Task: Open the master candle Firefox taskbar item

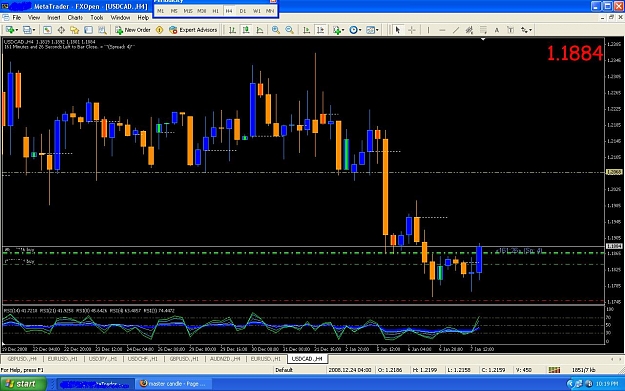Action: 173,384
